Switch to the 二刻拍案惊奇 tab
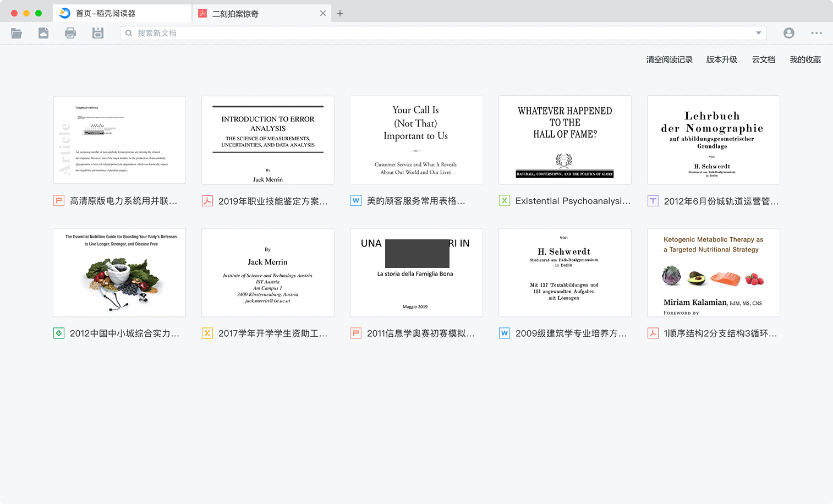Viewport: 833px width, 504px height. pos(253,13)
